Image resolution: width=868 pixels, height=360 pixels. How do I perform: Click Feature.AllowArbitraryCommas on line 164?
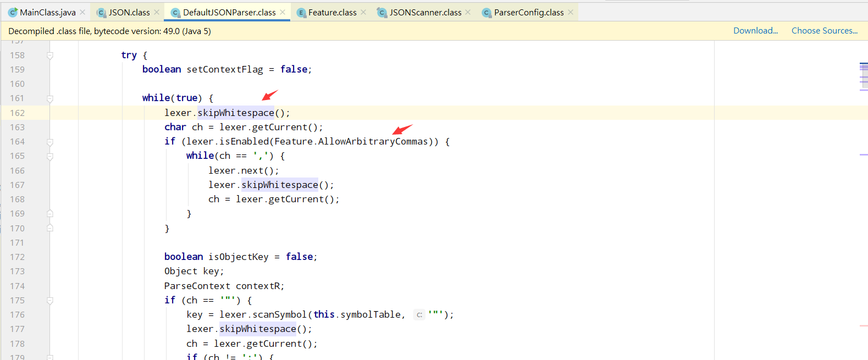tap(351, 141)
